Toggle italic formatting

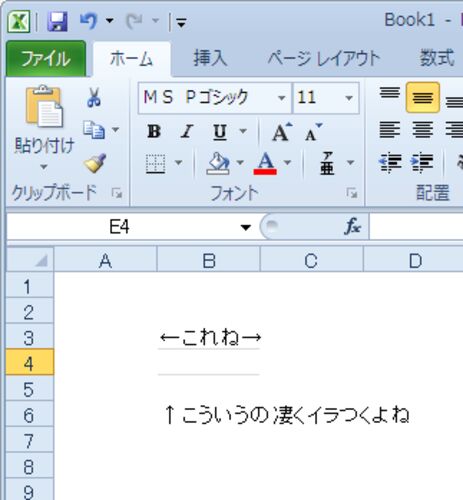tap(187, 131)
